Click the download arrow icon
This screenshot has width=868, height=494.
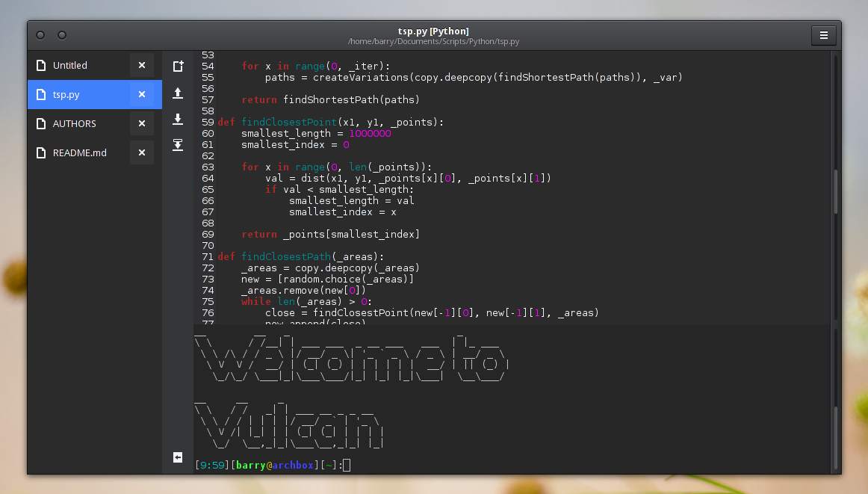pyautogui.click(x=178, y=119)
